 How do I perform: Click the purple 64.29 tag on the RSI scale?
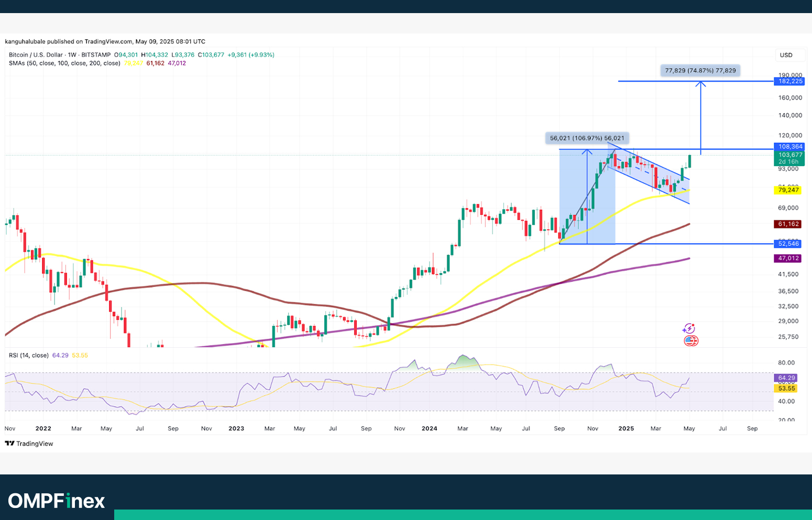coord(785,378)
